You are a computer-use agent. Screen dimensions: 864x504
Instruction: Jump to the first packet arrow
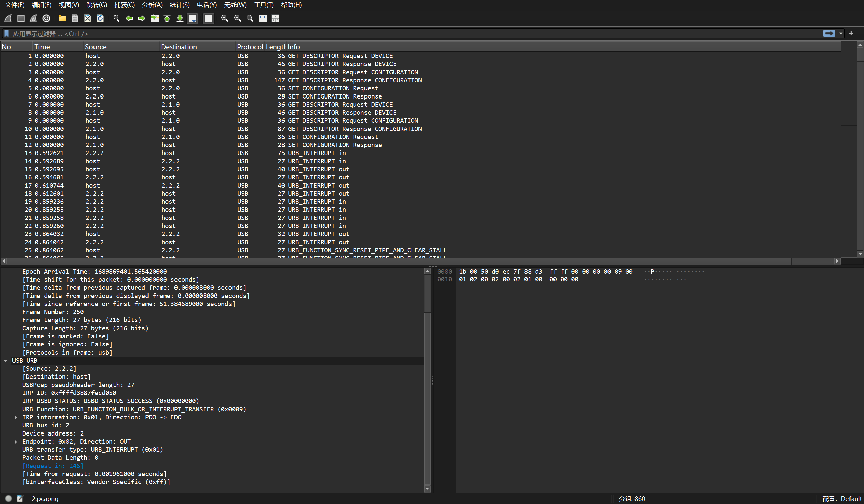point(167,18)
